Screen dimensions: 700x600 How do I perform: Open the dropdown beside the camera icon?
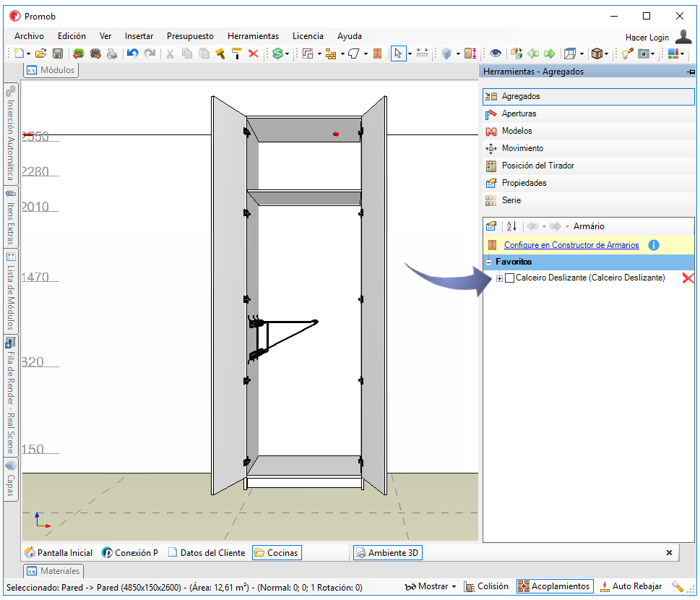pyautogui.click(x=652, y=54)
